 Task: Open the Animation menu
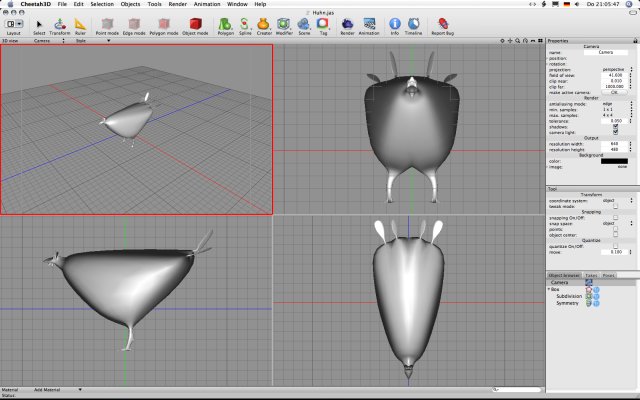coord(207,4)
